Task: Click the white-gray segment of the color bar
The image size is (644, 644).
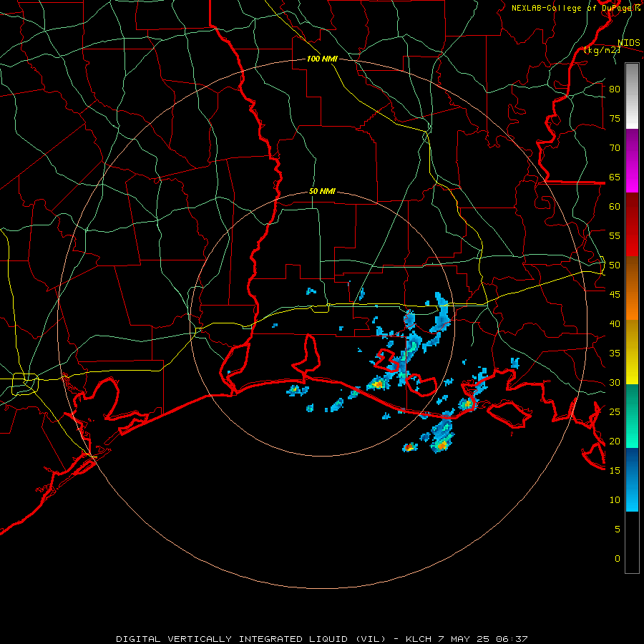Action: click(632, 96)
